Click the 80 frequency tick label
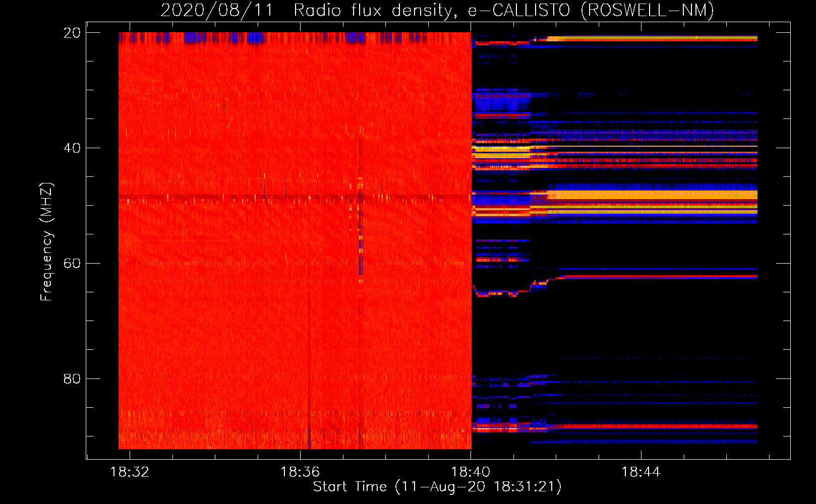This screenshot has width=816, height=504. tap(72, 379)
